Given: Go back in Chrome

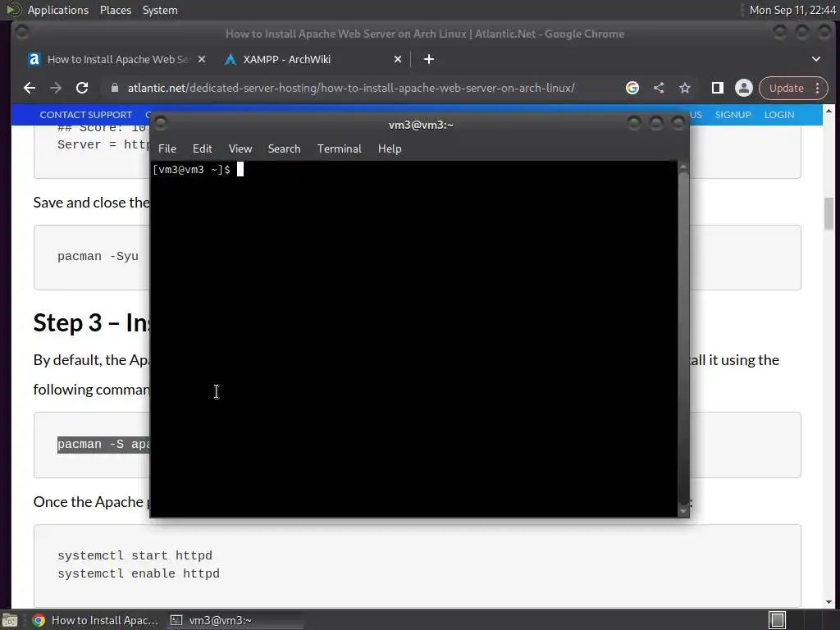Looking at the screenshot, I should 30,88.
